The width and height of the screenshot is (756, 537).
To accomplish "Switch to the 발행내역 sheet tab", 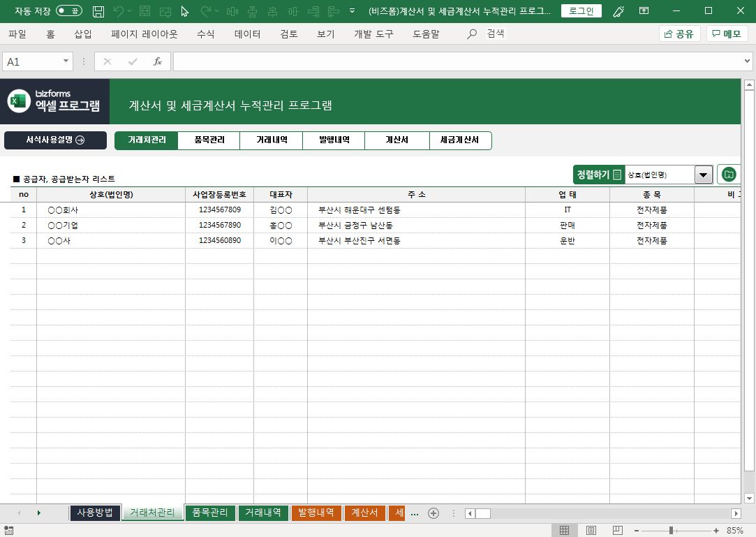I will coord(316,513).
